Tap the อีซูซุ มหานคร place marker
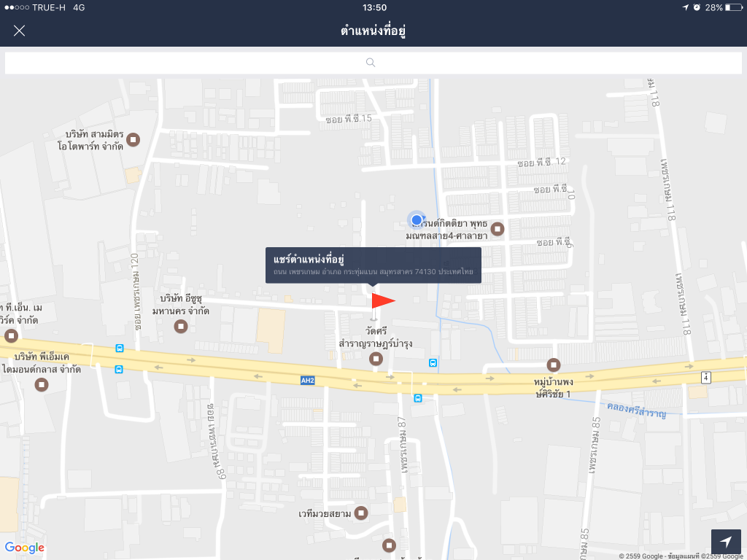The image size is (747, 560). 181,326
